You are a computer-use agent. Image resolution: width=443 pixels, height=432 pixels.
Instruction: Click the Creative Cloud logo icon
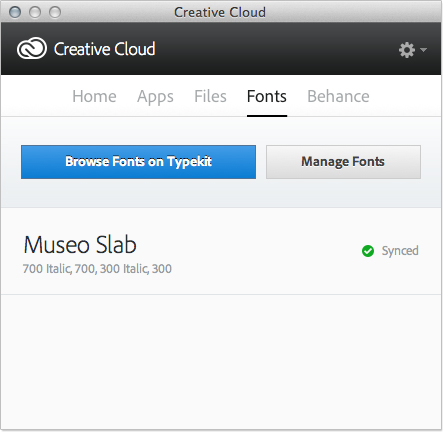tap(32, 49)
